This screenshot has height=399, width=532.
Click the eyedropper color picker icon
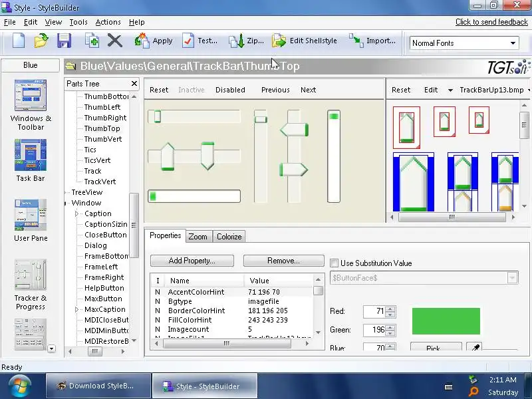[x=475, y=347]
